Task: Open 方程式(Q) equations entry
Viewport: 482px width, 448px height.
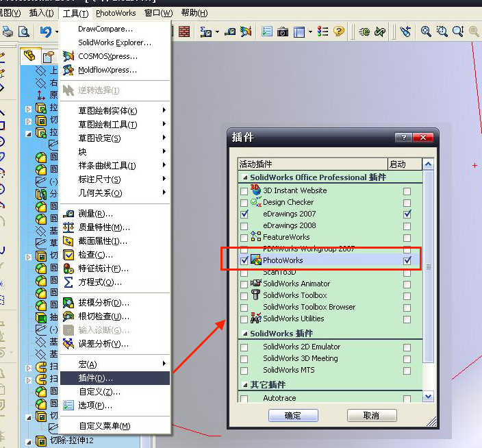Action: [100, 282]
